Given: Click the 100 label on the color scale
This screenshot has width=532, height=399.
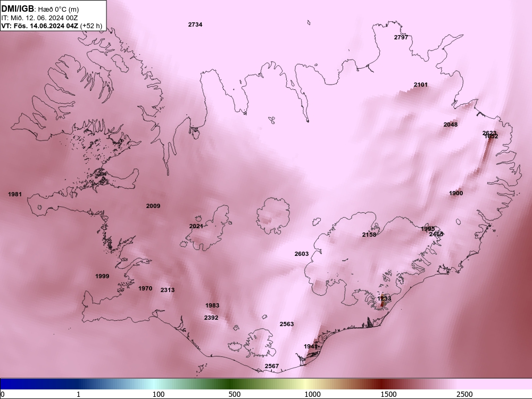Looking at the screenshot, I should tap(159, 394).
